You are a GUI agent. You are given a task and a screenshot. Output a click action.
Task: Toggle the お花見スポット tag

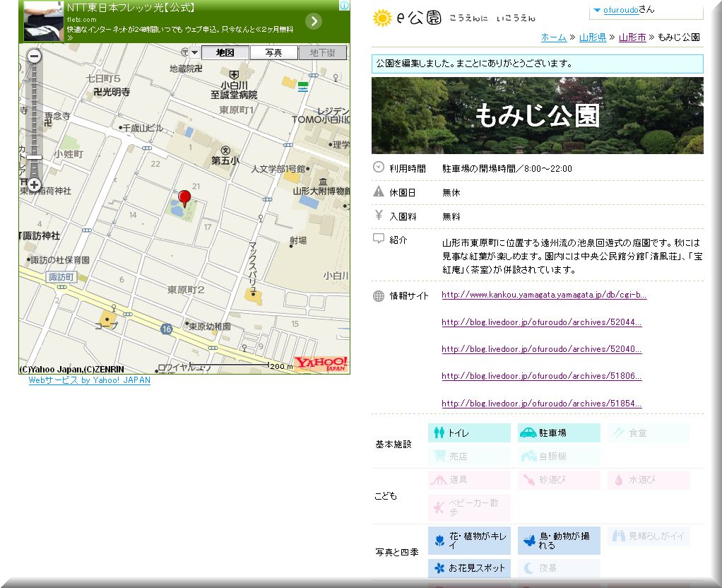[469, 568]
